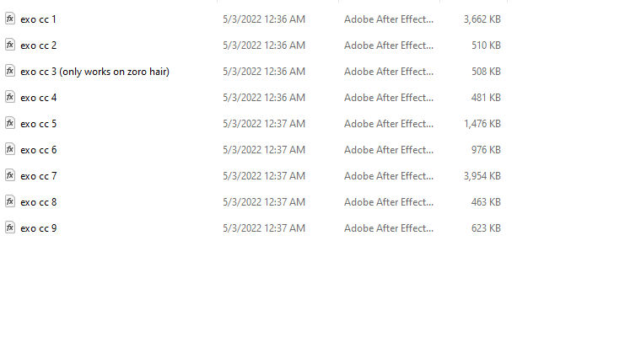
Task: Click the preset icon for exo cc 7
Action: [x=10, y=175]
